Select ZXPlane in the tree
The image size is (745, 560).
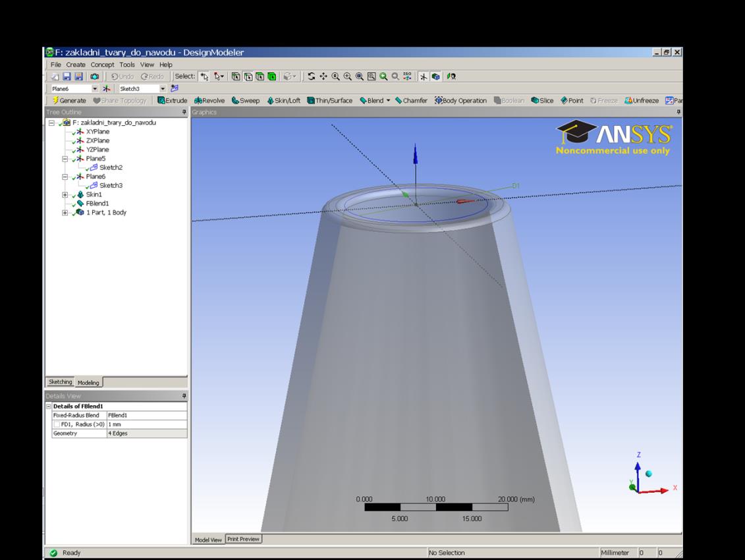97,141
